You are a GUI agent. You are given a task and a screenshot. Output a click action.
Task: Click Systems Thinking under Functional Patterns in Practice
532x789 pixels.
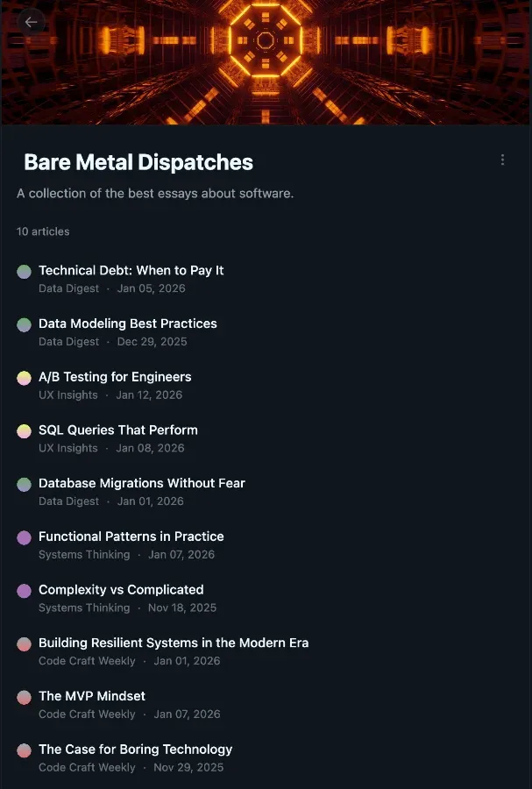point(84,554)
